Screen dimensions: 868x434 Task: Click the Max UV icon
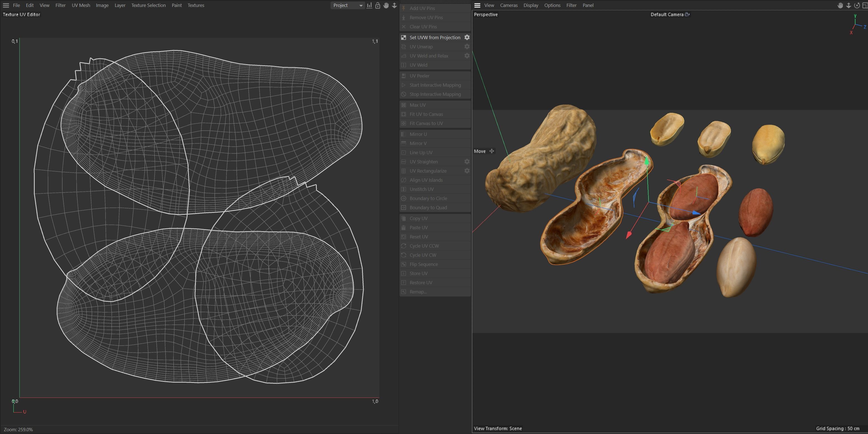click(404, 105)
